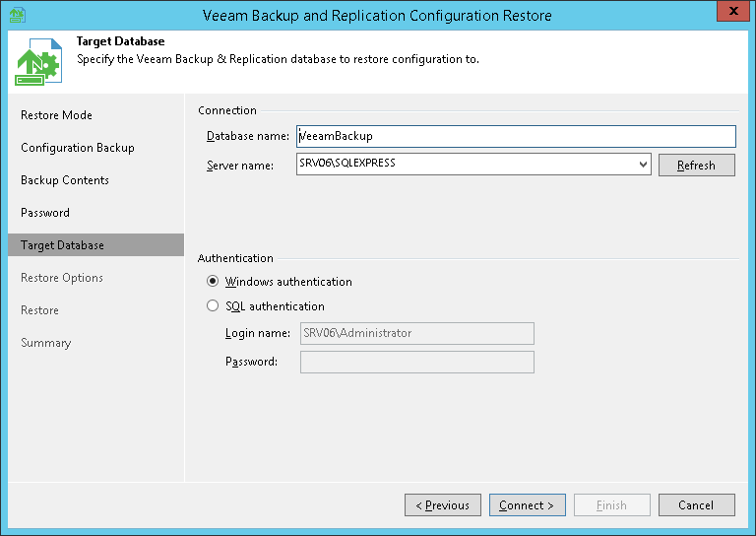Cancel the configuration restore wizard

click(x=697, y=505)
